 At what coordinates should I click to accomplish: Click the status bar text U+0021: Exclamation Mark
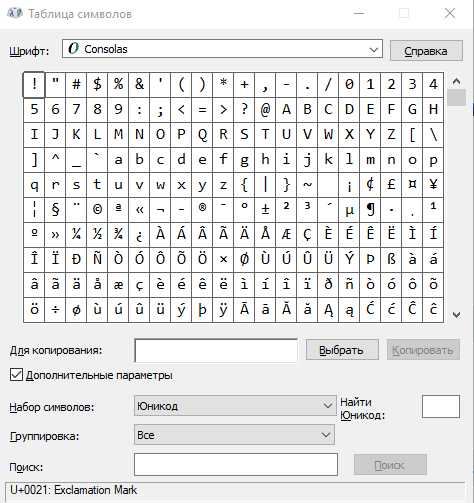[73, 490]
